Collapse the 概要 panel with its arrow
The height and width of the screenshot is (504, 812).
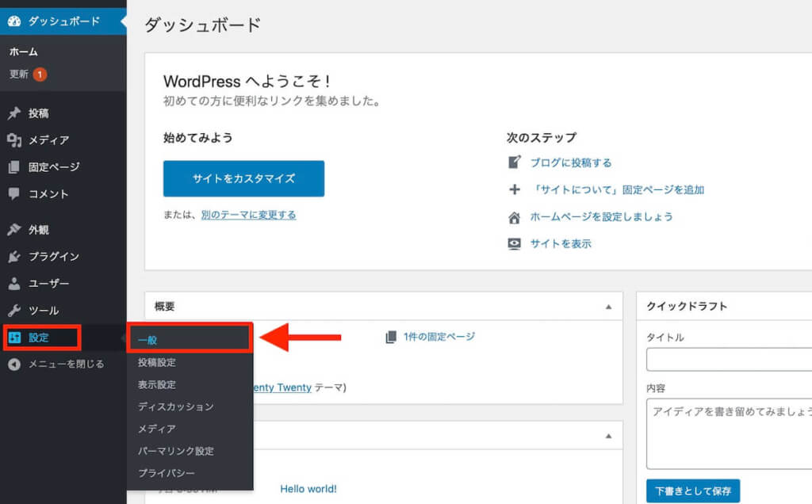tap(608, 307)
